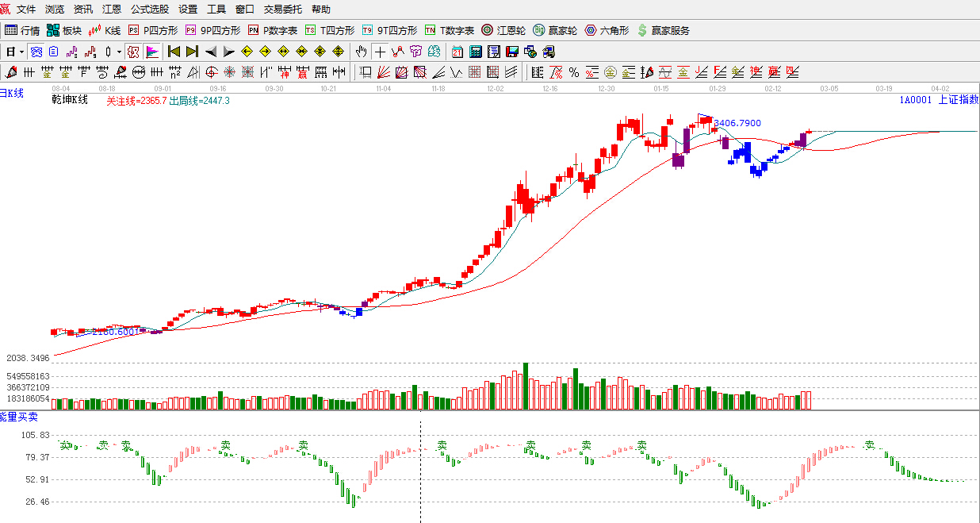Jump to first bar with skip-back icon
Screen dimensions: 980x523
pyautogui.click(x=174, y=52)
